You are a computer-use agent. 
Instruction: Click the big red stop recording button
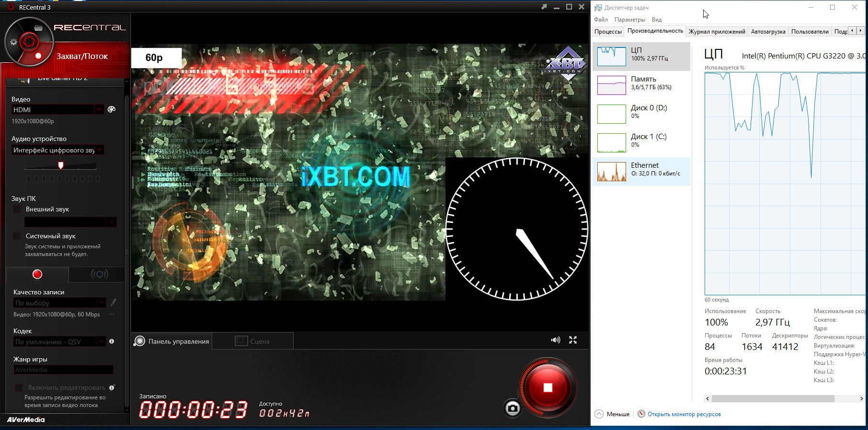[x=548, y=387]
